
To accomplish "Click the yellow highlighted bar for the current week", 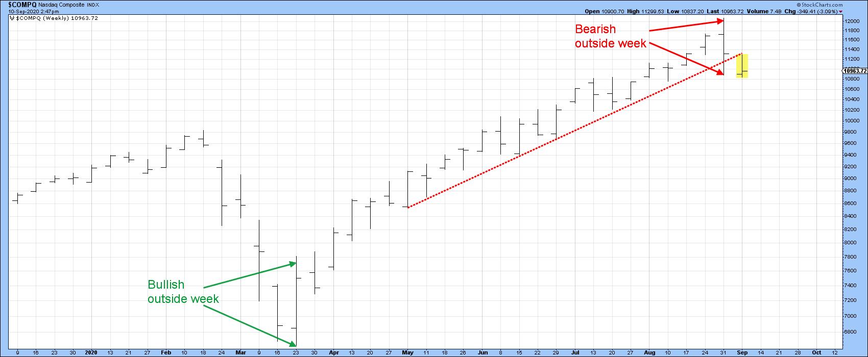I will pyautogui.click(x=742, y=66).
